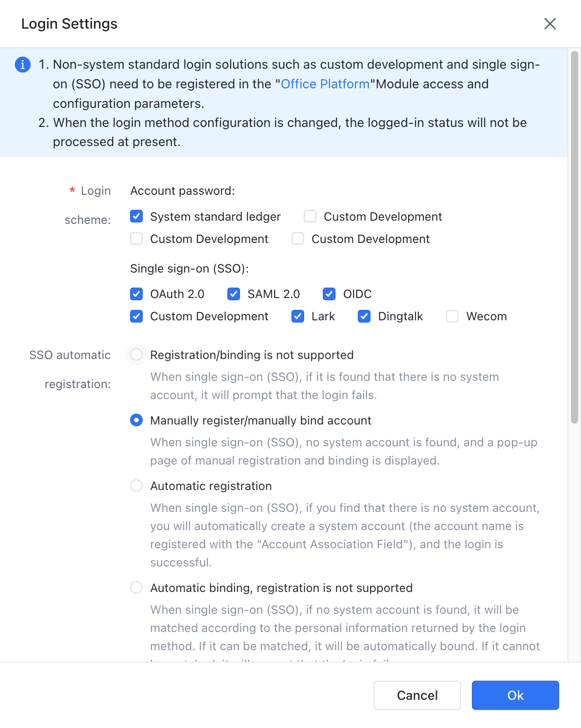Enable the Wecom checkbox
Image resolution: width=581 pixels, height=728 pixels.
point(452,316)
